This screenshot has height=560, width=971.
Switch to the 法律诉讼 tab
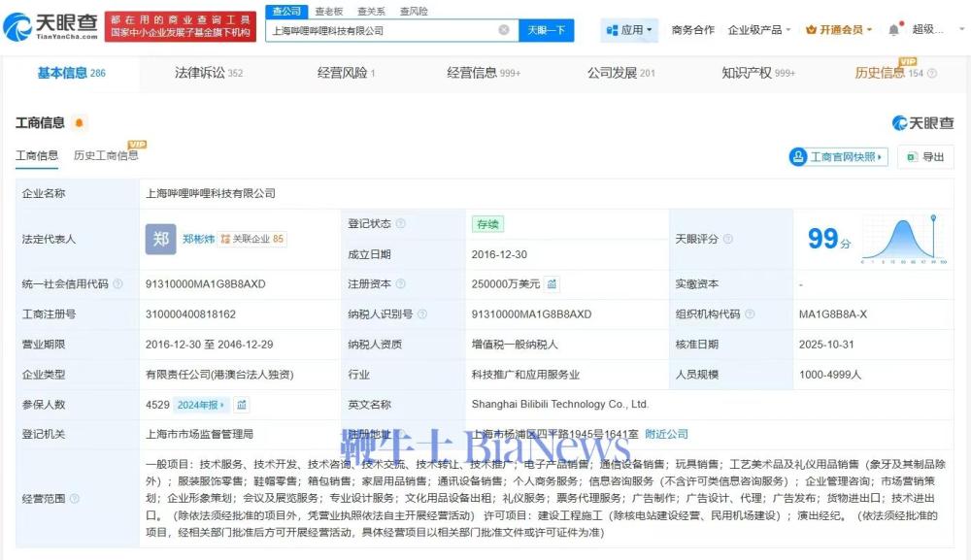click(x=208, y=73)
